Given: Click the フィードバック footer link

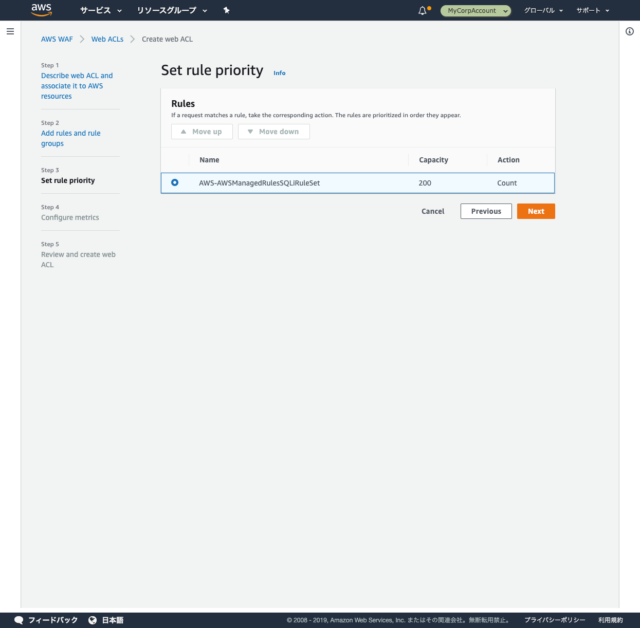Looking at the screenshot, I should point(53,620).
